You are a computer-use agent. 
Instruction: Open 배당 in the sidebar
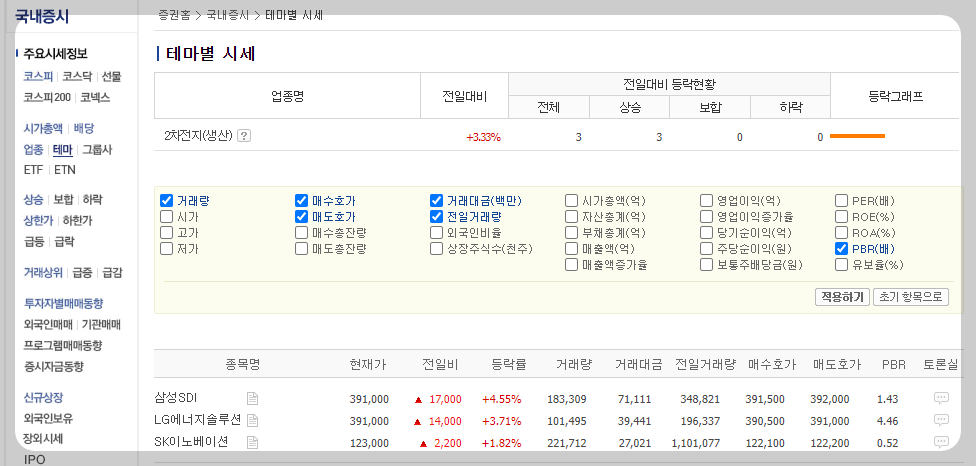coord(83,129)
